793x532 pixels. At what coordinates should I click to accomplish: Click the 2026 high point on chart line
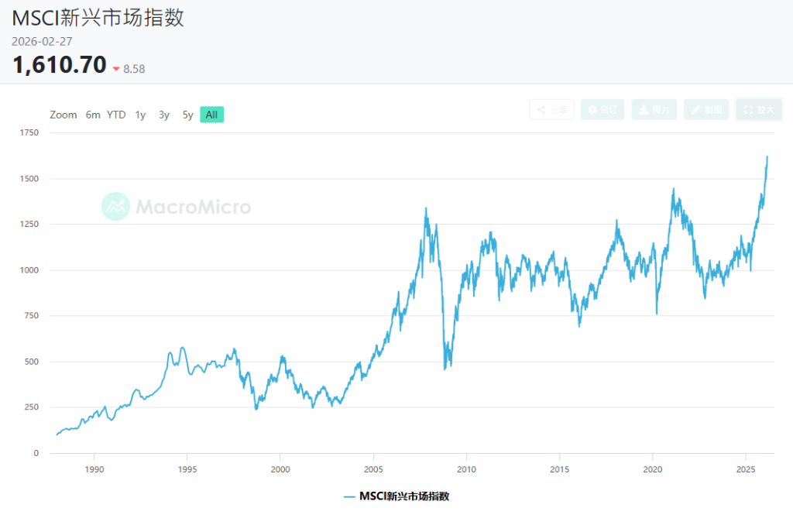click(767, 157)
